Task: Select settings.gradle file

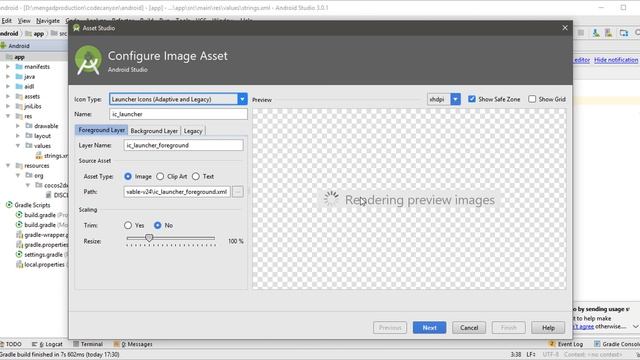Action: point(43,255)
